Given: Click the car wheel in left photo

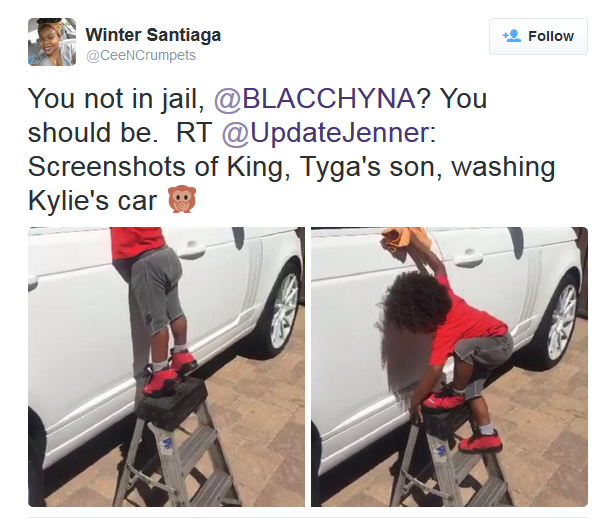Looking at the screenshot, I should [282, 310].
